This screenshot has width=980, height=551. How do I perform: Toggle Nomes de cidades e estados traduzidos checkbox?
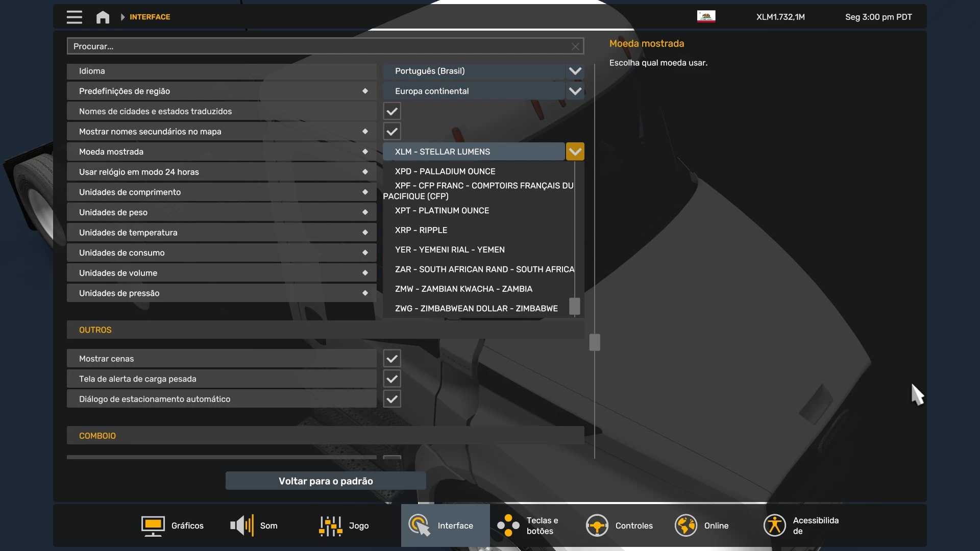pos(392,111)
